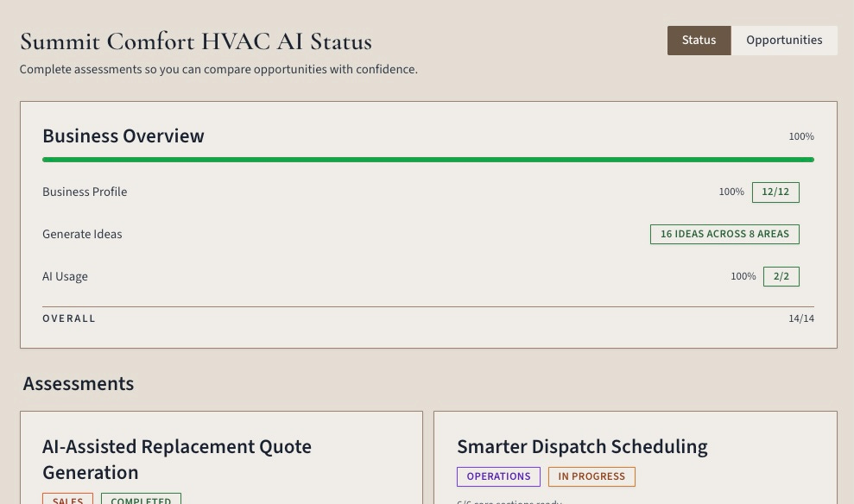The image size is (854, 504).
Task: Select the Status tab
Action: tap(699, 41)
